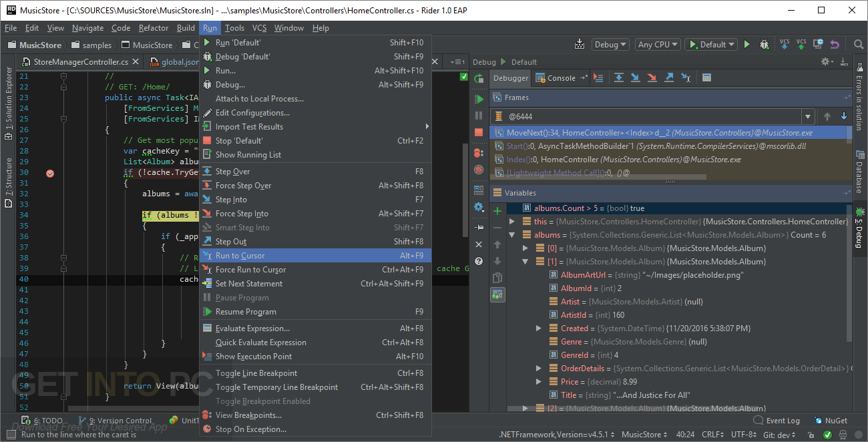
Task: Switch to the Console tab
Action: click(x=561, y=78)
